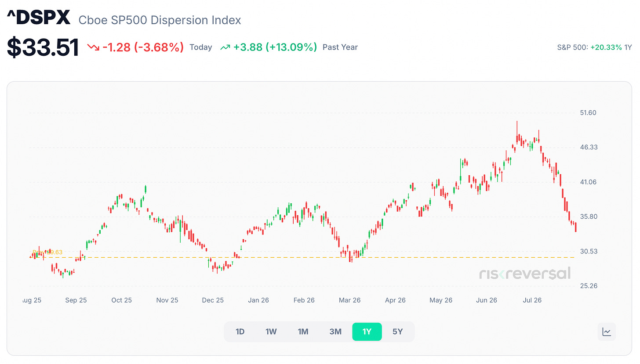Click the 25.26 y-axis label
The height and width of the screenshot is (364, 640).
click(588, 286)
